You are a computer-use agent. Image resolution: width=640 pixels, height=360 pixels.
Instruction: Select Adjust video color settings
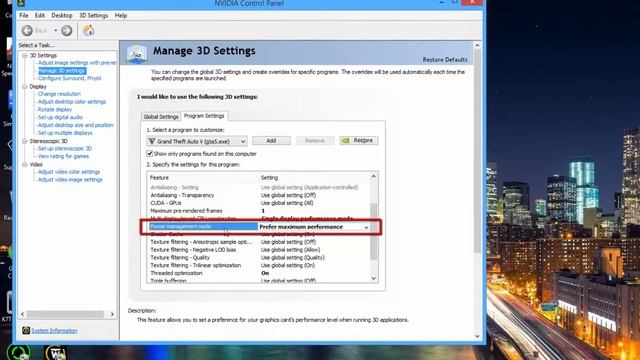coord(69,172)
